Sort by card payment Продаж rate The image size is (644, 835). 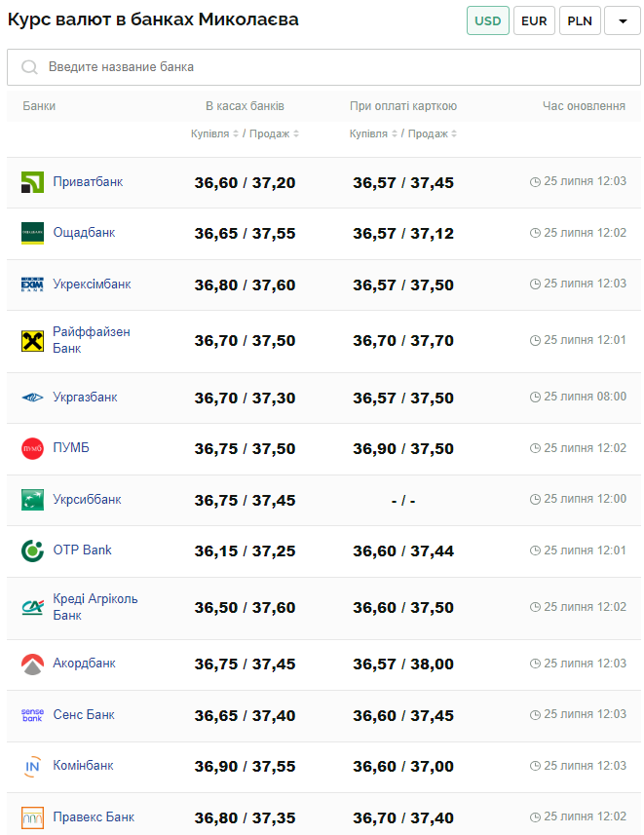[x=433, y=133]
